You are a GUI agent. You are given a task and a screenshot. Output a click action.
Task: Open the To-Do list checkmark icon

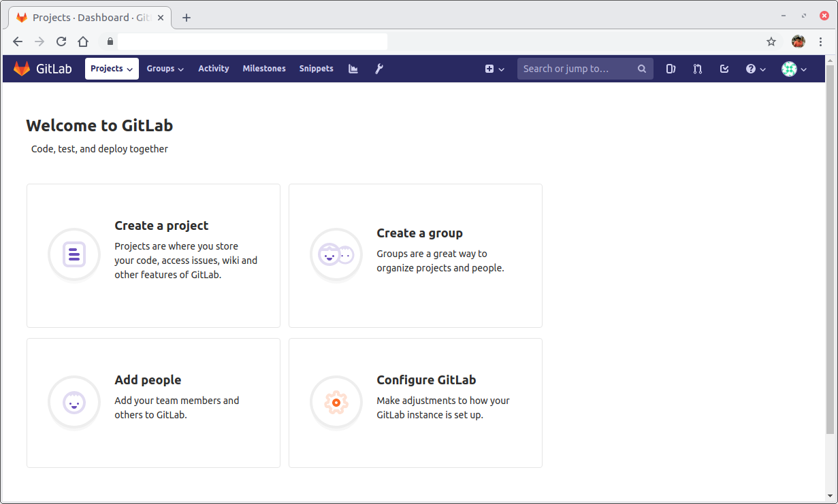(x=724, y=69)
